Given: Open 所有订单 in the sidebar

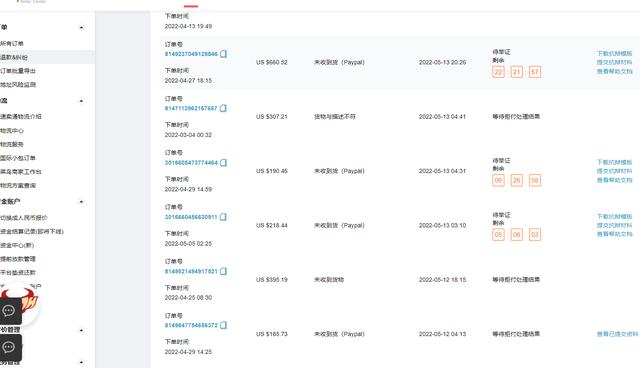Looking at the screenshot, I should pyautogui.click(x=12, y=43).
